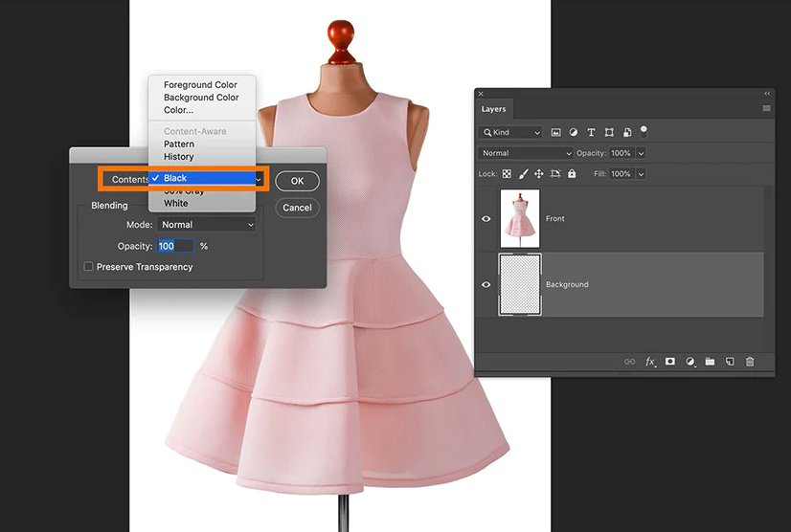Filter layers by adjustment layers icon
Image resolution: width=791 pixels, height=532 pixels.
[573, 132]
